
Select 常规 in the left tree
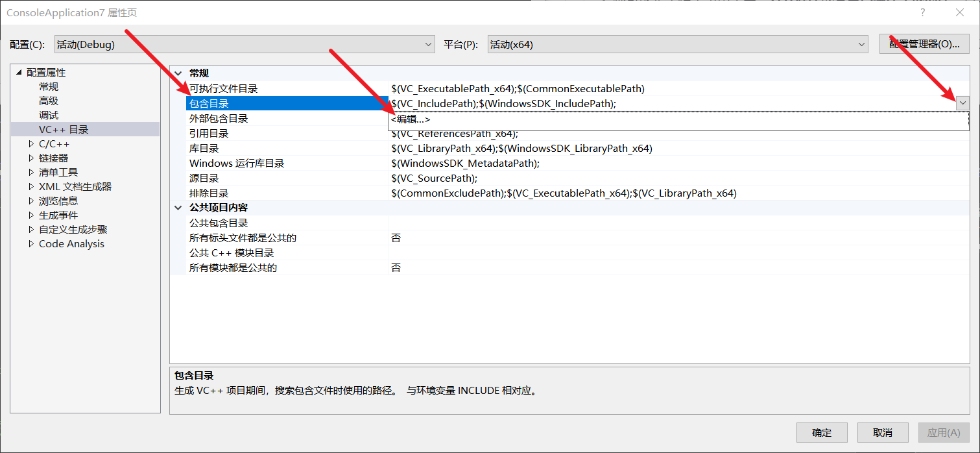pyautogui.click(x=49, y=86)
